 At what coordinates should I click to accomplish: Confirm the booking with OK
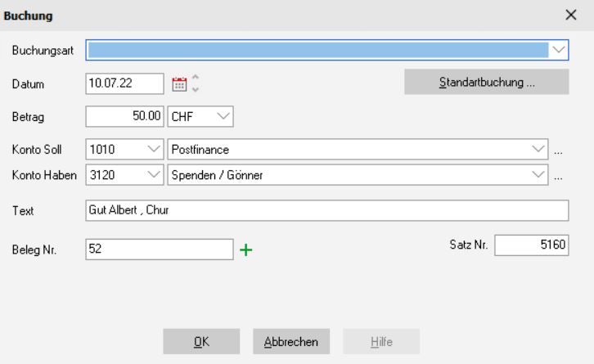click(x=201, y=341)
